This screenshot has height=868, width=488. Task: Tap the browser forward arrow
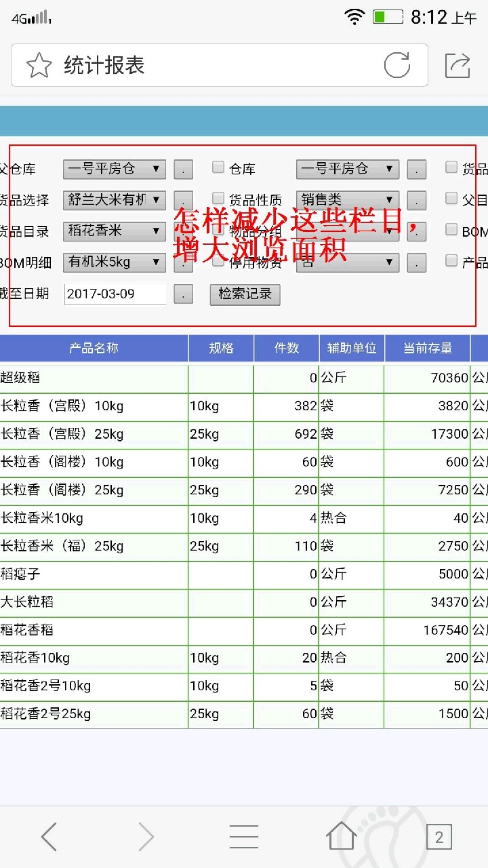click(x=146, y=837)
